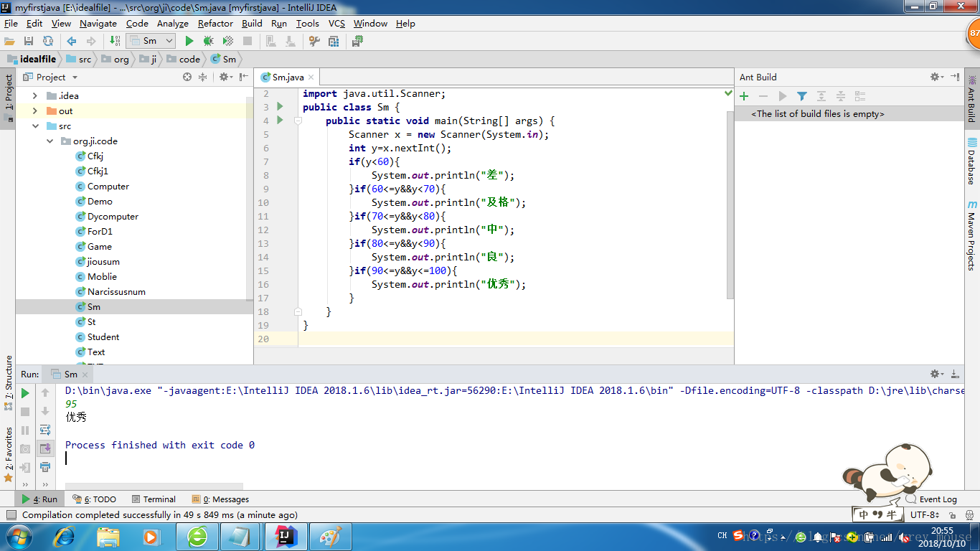Open the Maven Projects side tab
The width and height of the screenshot is (980, 551).
coord(972,235)
